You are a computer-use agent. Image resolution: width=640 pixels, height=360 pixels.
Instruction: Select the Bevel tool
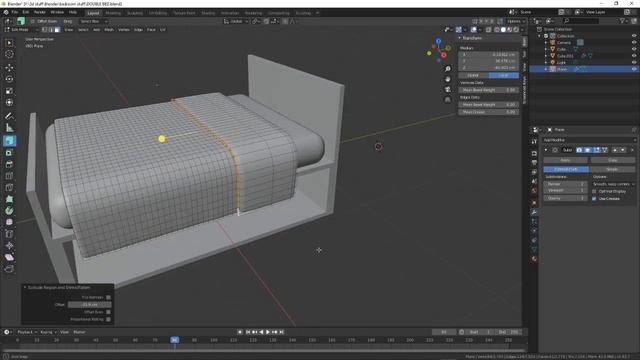point(9,164)
